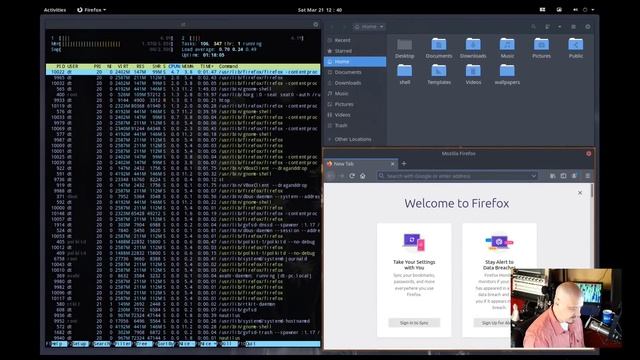The image size is (640, 360).
Task: Select Trash in Files sidebar
Action: click(355, 125)
